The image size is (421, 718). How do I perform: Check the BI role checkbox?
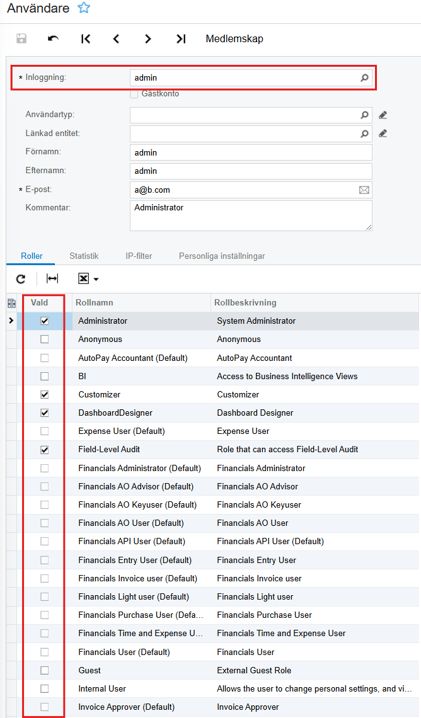pyautogui.click(x=44, y=376)
